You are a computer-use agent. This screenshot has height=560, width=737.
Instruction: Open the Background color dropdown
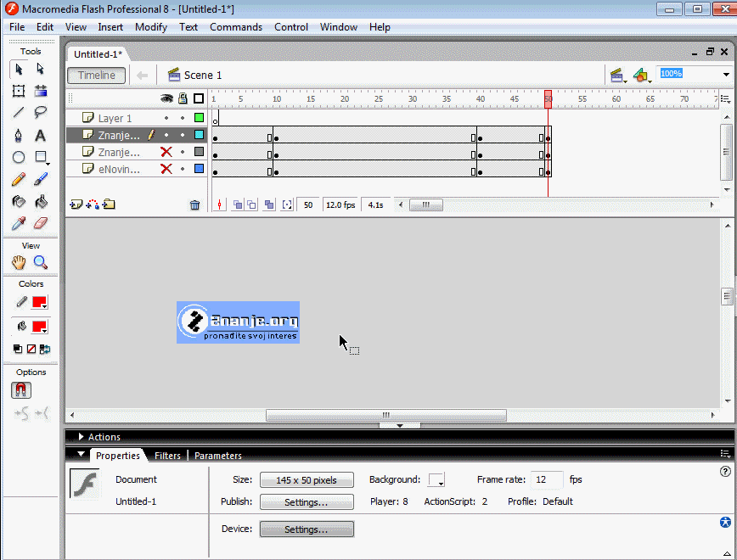tap(436, 479)
